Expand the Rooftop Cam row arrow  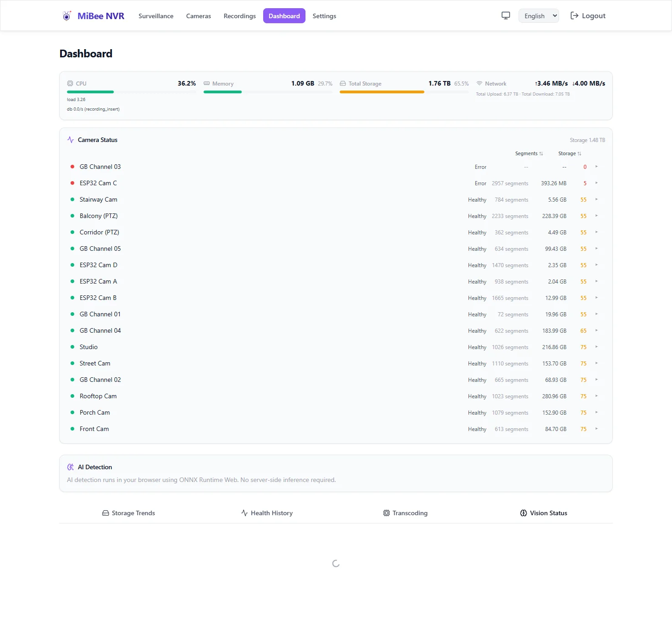[596, 396]
